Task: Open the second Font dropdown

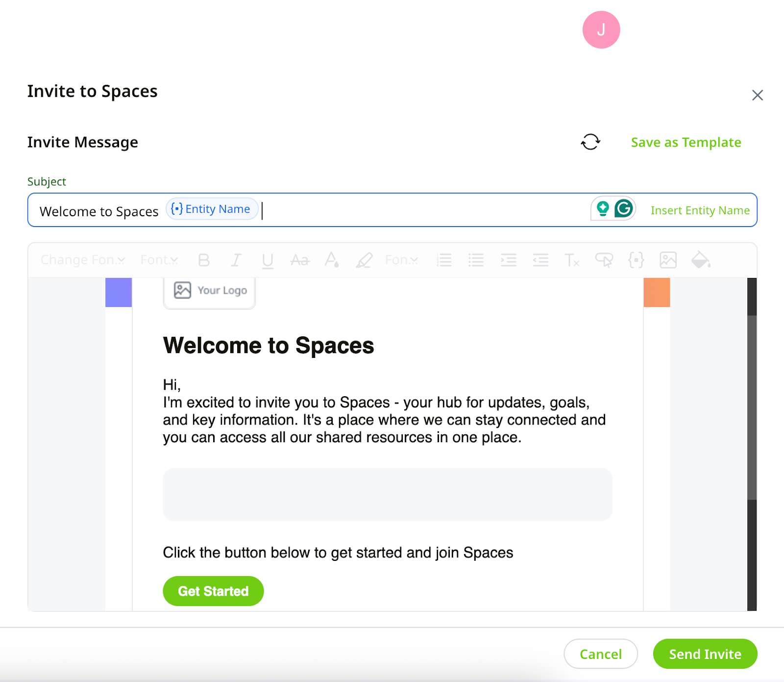Action: [x=159, y=260]
